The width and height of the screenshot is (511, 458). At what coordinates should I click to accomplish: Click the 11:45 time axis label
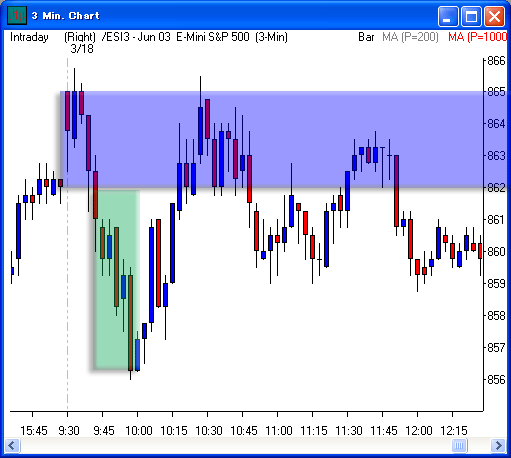pos(384,431)
